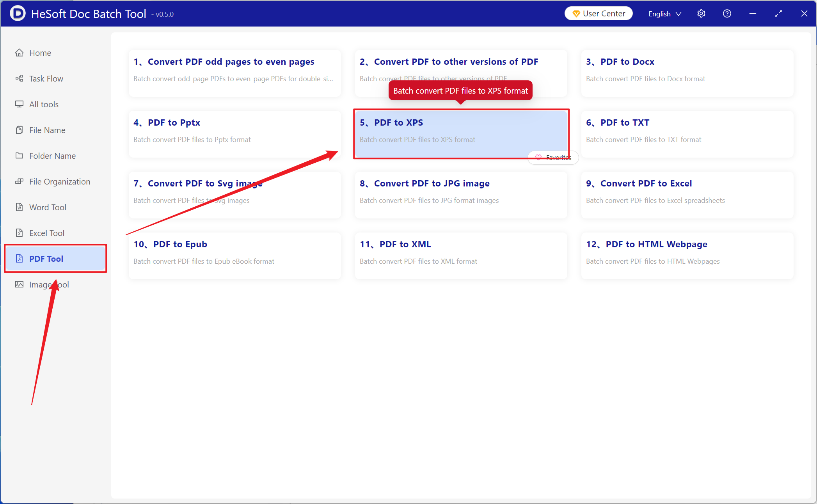Open the PDF to XPS tool
The height and width of the screenshot is (504, 817).
tap(461, 134)
